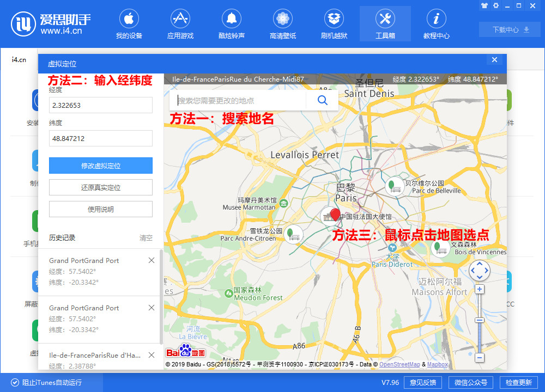Click the magnifier icon in the map search bar

tap(322, 100)
